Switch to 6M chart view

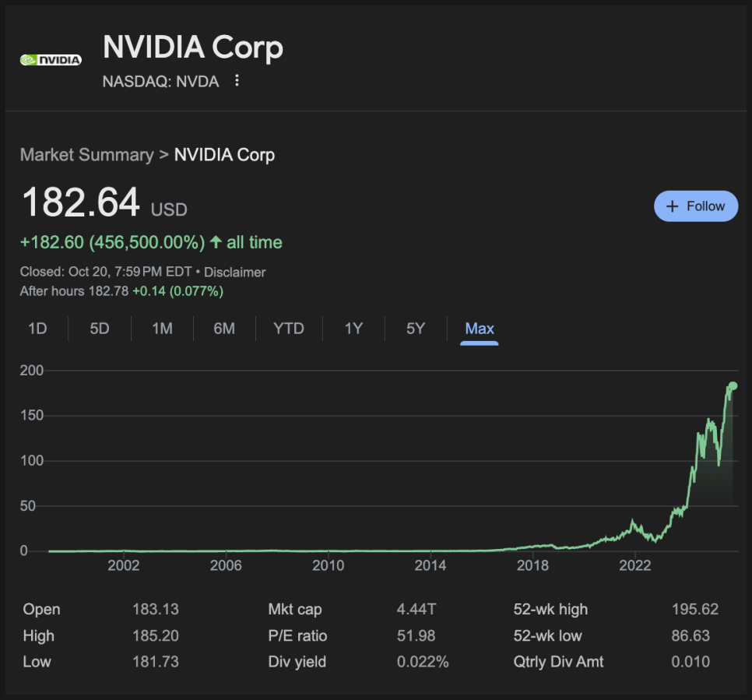[224, 329]
